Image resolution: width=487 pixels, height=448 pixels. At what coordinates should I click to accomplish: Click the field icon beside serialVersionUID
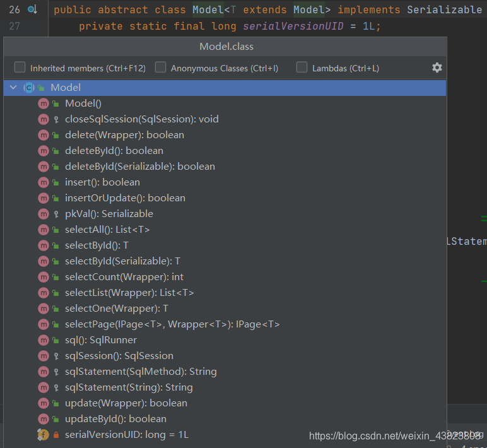(x=43, y=435)
